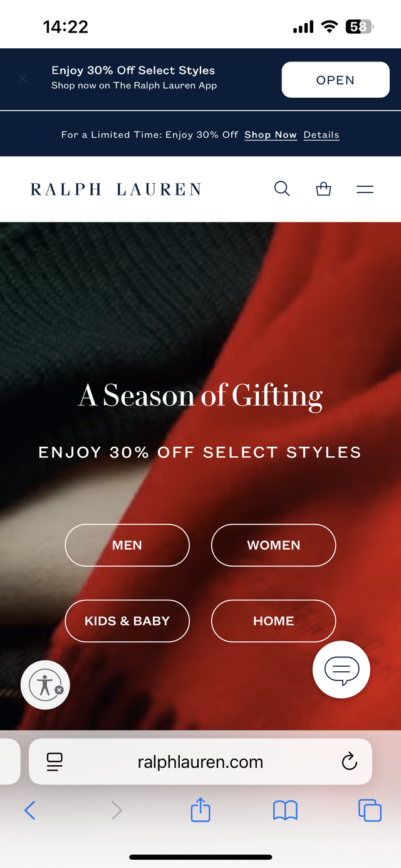The width and height of the screenshot is (401, 868).
Task: Open the search magnifier icon
Action: point(282,189)
